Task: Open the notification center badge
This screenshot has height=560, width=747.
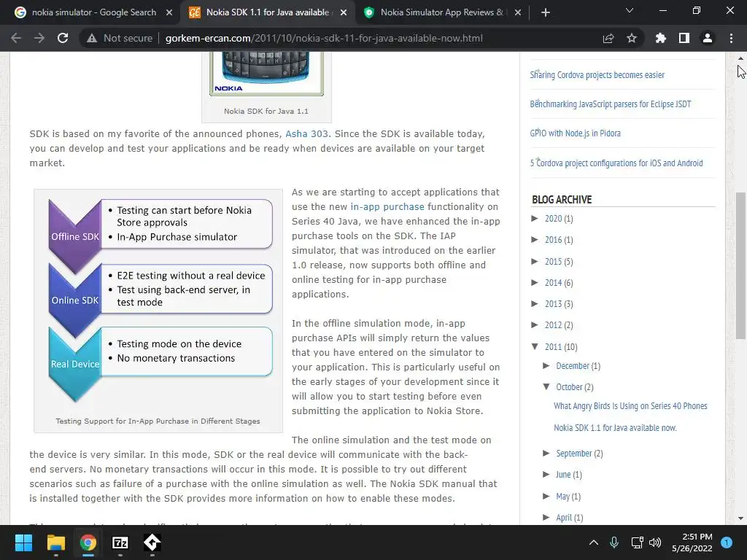Action: (x=727, y=542)
